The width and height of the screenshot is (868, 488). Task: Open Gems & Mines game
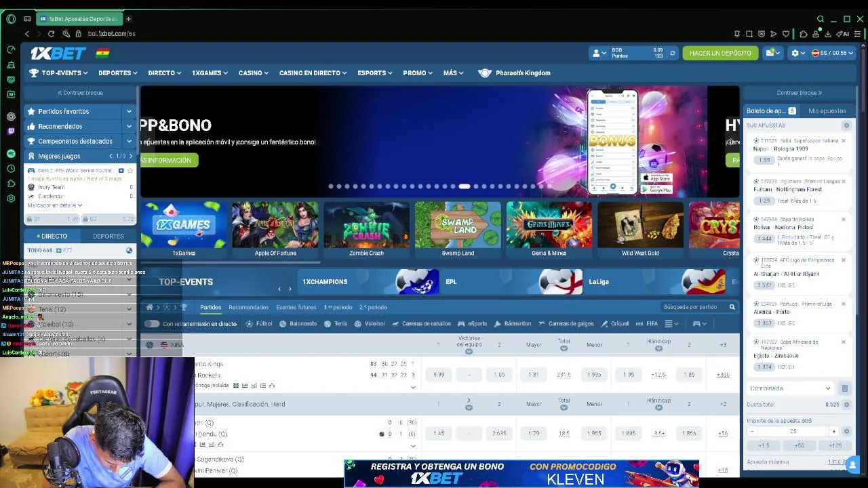[549, 229]
